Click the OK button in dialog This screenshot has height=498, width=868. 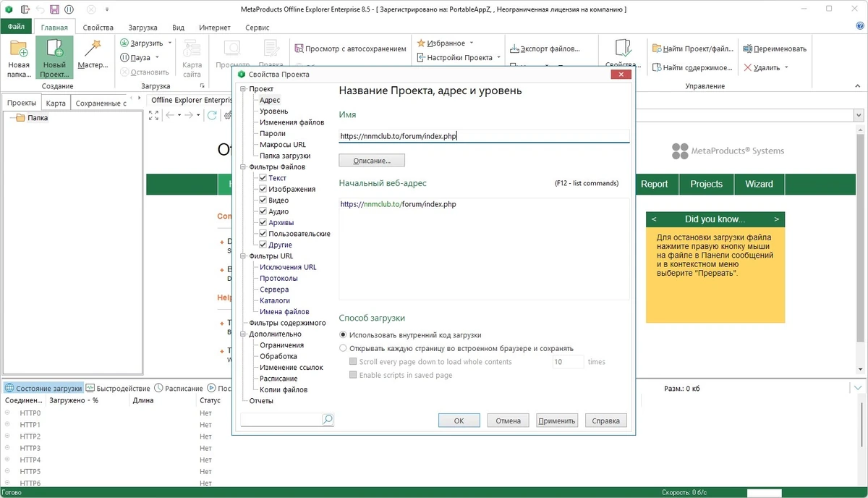(x=459, y=421)
